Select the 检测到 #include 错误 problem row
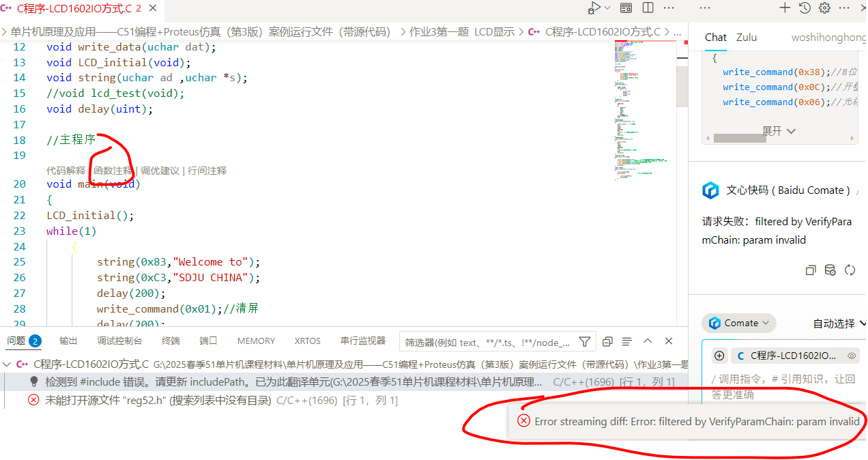This screenshot has height=460, width=868. click(344, 382)
